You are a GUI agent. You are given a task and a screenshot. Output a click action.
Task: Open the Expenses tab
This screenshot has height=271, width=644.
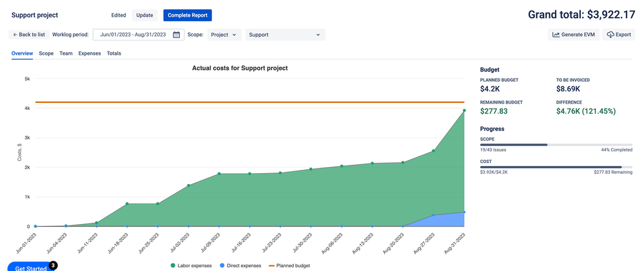[x=90, y=53]
